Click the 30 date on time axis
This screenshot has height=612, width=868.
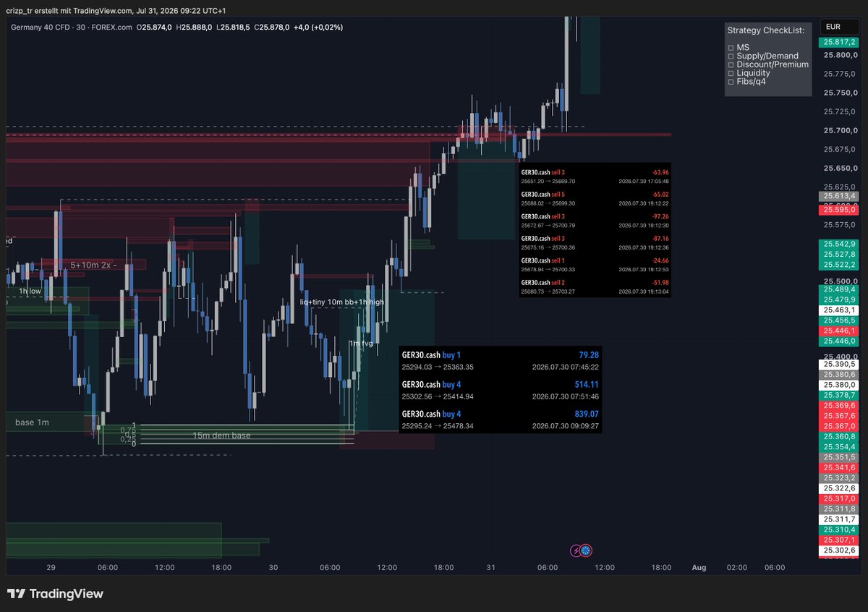pos(273,568)
